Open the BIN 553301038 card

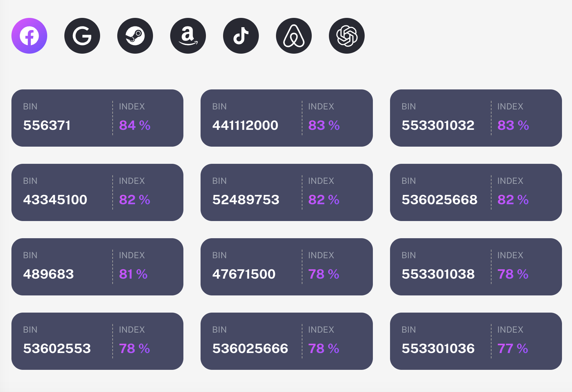[x=476, y=267]
